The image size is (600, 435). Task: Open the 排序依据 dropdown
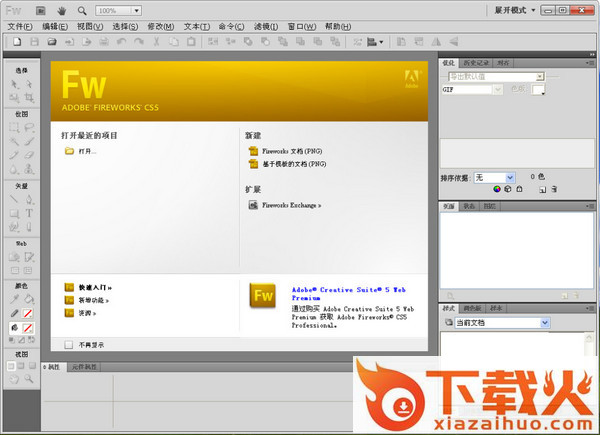494,178
